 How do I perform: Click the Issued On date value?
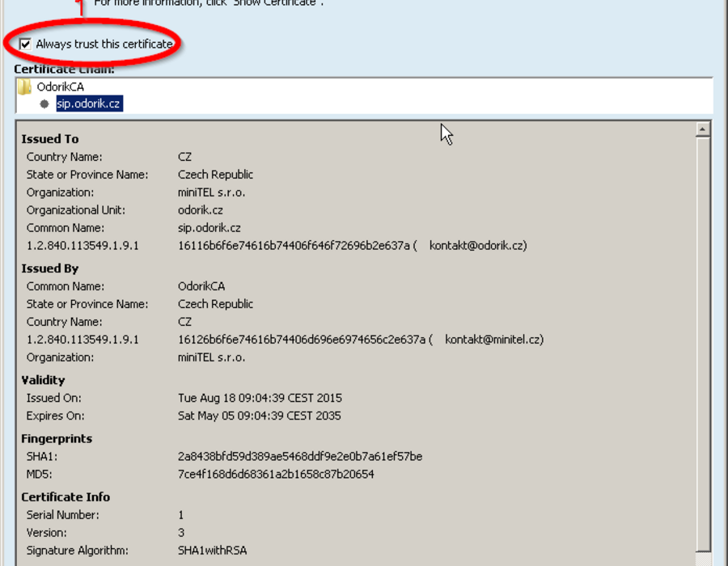point(260,398)
